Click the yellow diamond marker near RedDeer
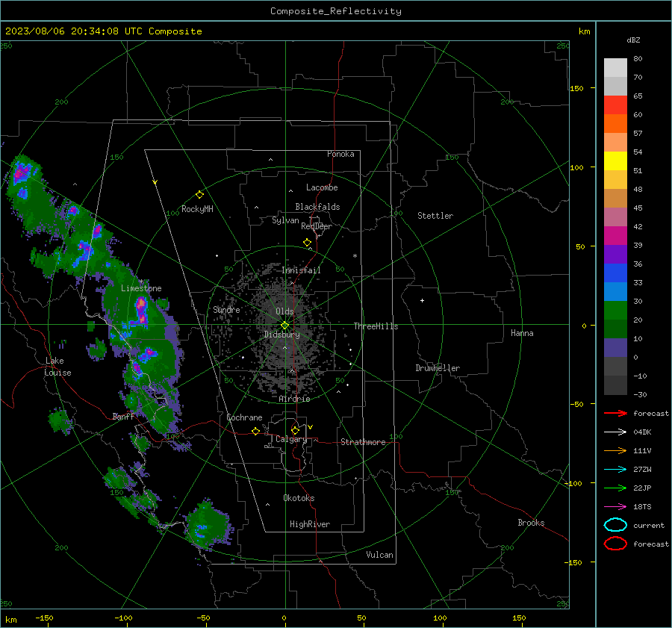This screenshot has height=628, width=672. click(307, 243)
